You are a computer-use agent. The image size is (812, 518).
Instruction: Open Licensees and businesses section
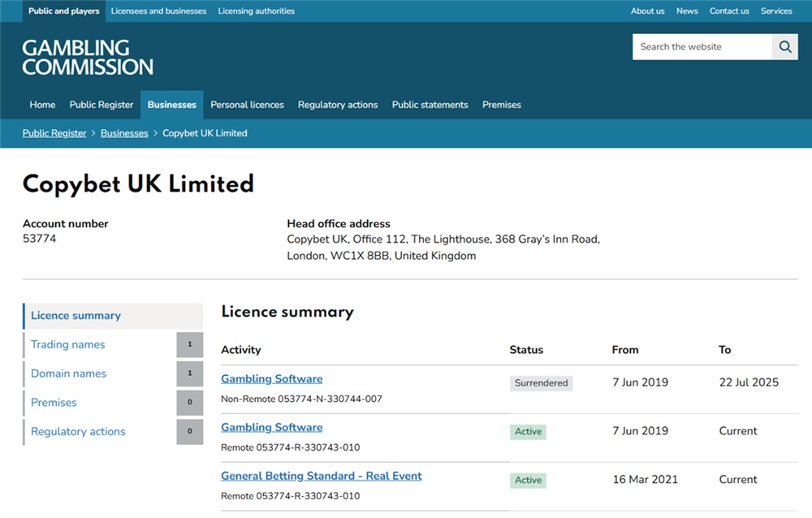(158, 11)
